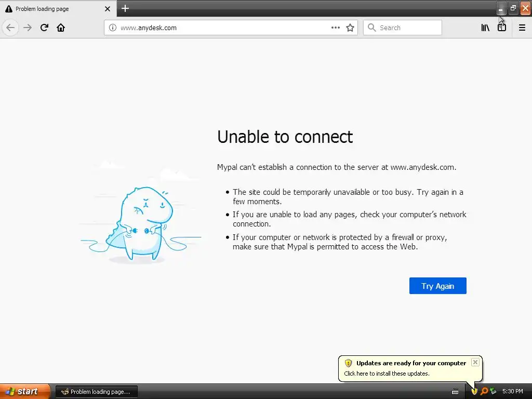
Task: Click the orange magnifier tray icon
Action: (484, 391)
